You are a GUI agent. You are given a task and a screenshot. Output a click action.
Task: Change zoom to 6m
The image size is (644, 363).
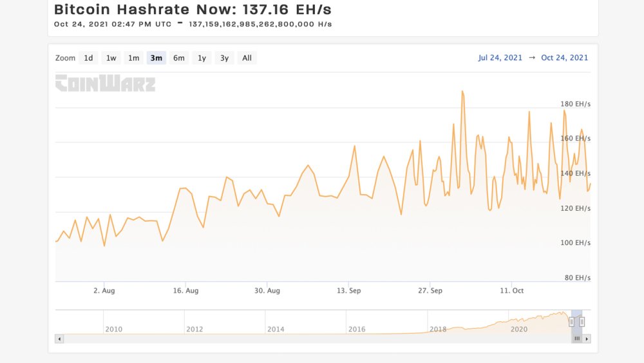coord(178,58)
